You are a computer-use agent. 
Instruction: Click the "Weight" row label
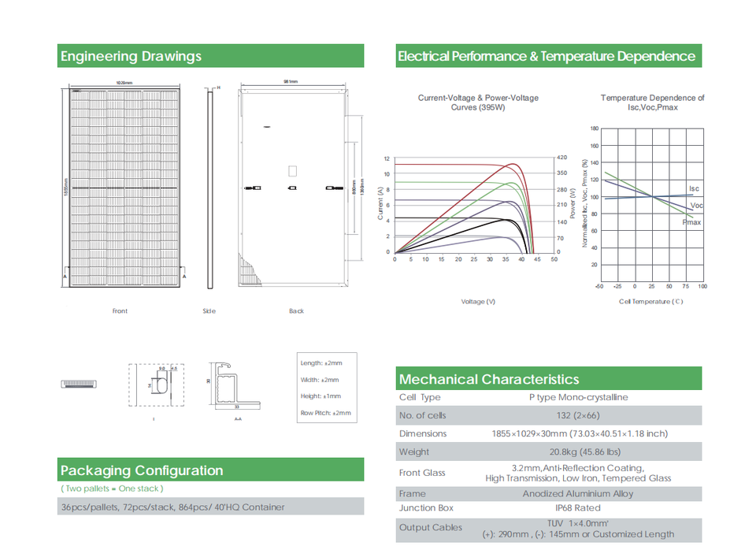click(x=414, y=452)
